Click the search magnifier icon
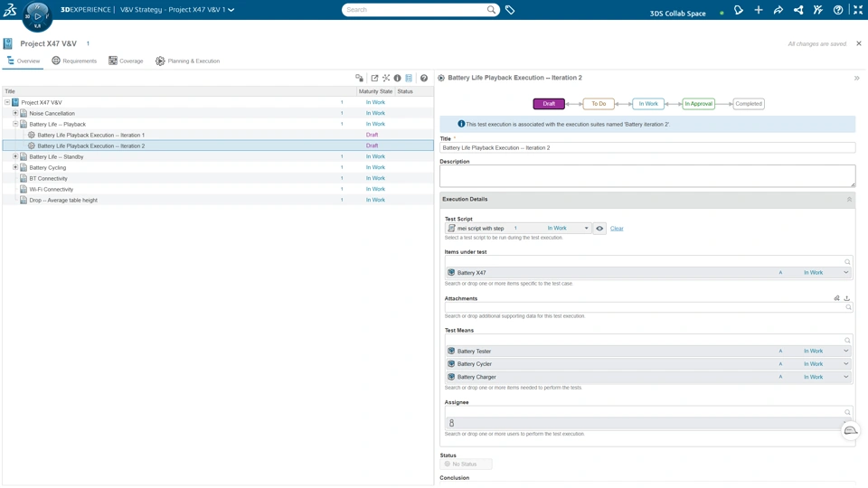This screenshot has height=488, width=868. (491, 9)
